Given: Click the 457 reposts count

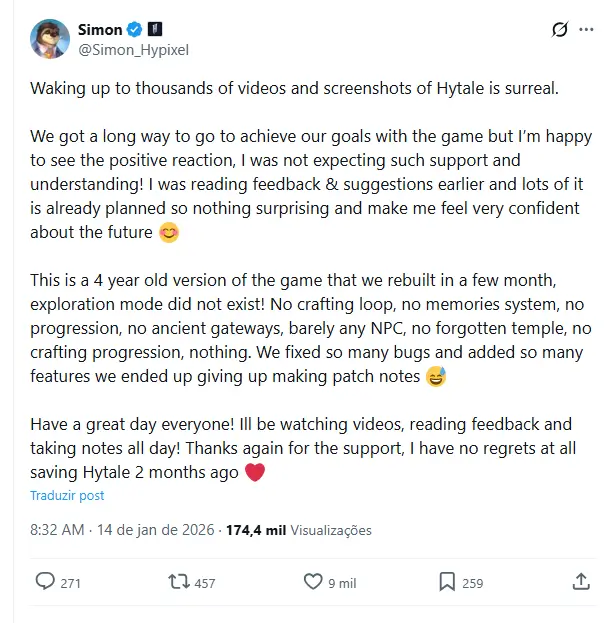Looking at the screenshot, I should point(204,583).
